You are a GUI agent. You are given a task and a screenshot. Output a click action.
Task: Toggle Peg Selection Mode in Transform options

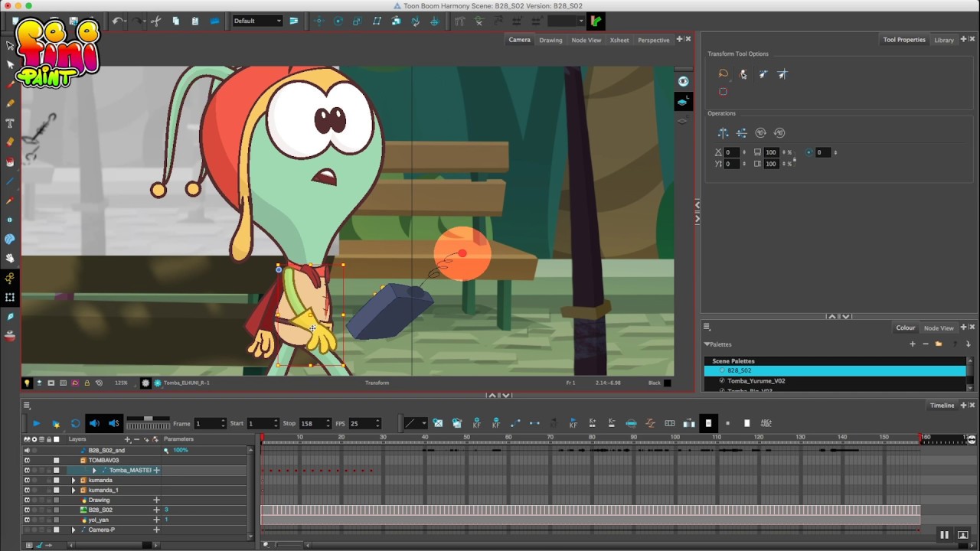[743, 74]
